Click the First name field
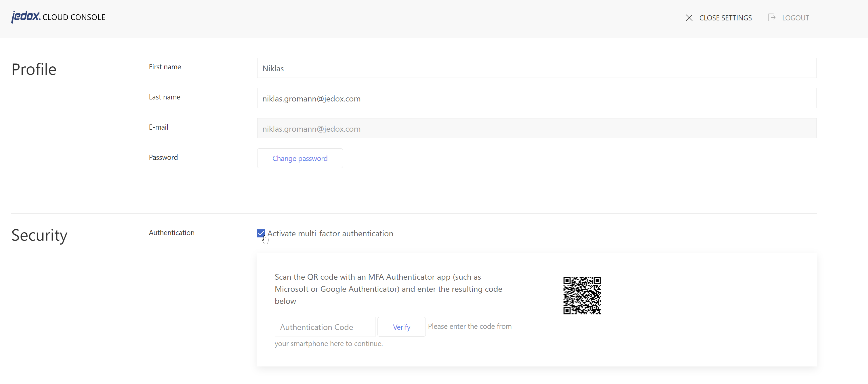The width and height of the screenshot is (868, 384). coord(537,68)
